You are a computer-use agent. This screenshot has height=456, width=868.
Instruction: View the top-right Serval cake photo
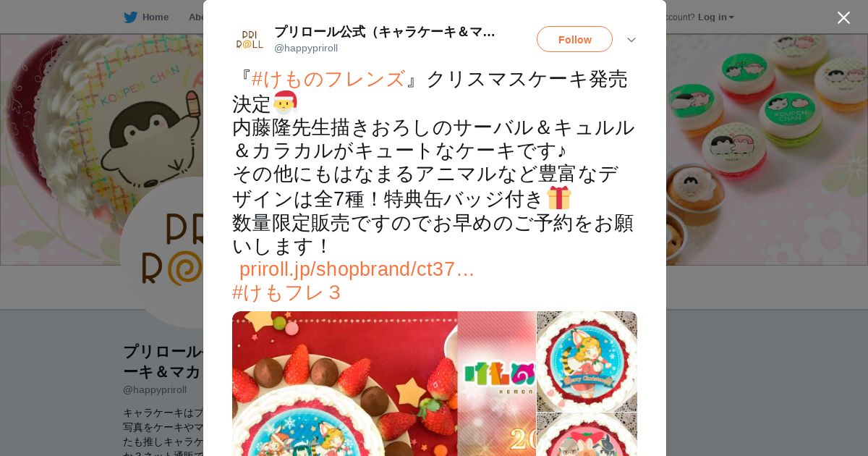click(587, 361)
